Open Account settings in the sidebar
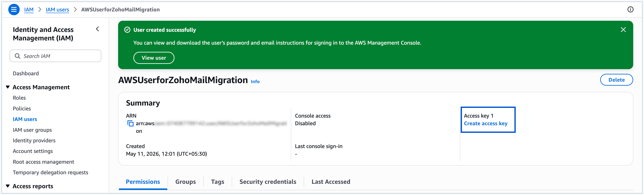 pyautogui.click(x=33, y=151)
